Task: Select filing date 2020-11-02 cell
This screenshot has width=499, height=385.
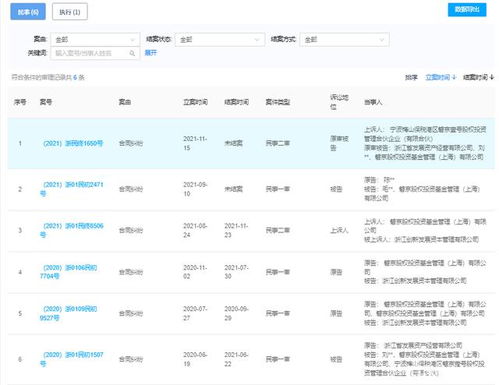Action: coord(195,272)
